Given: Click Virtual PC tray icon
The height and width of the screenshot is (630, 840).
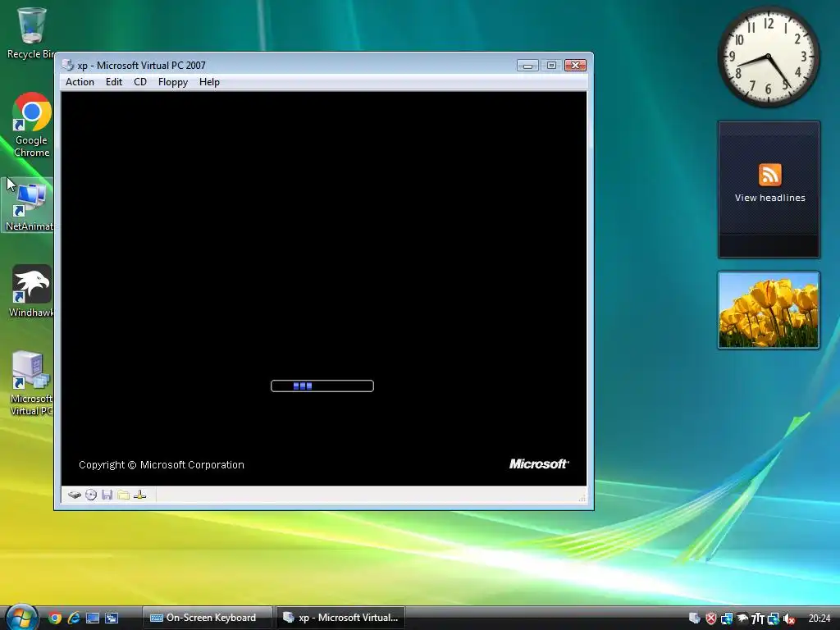Looking at the screenshot, I should pyautogui.click(x=694, y=619).
